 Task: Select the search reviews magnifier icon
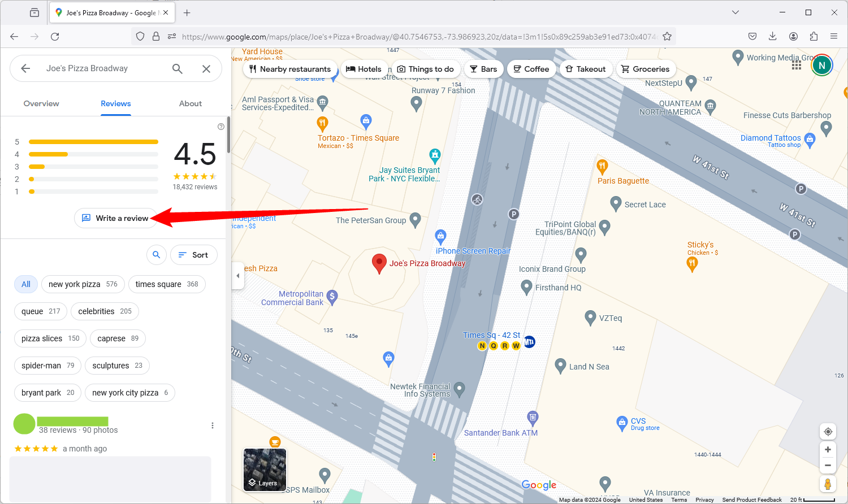157,255
